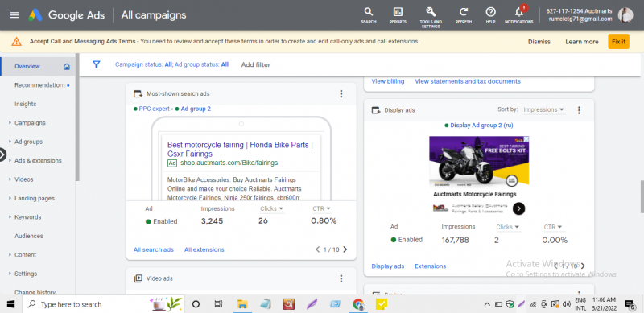Click the arrow button on display ad preview
Image resolution: width=644 pixels, height=313 pixels.
(518, 208)
